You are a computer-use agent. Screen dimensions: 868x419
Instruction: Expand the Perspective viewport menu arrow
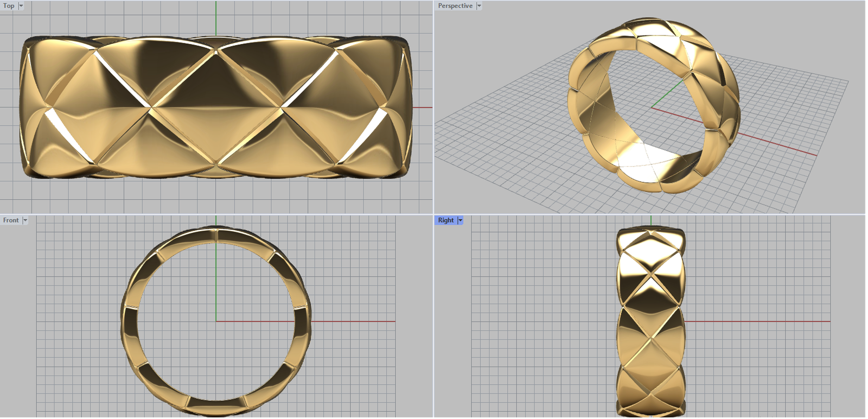click(x=479, y=6)
